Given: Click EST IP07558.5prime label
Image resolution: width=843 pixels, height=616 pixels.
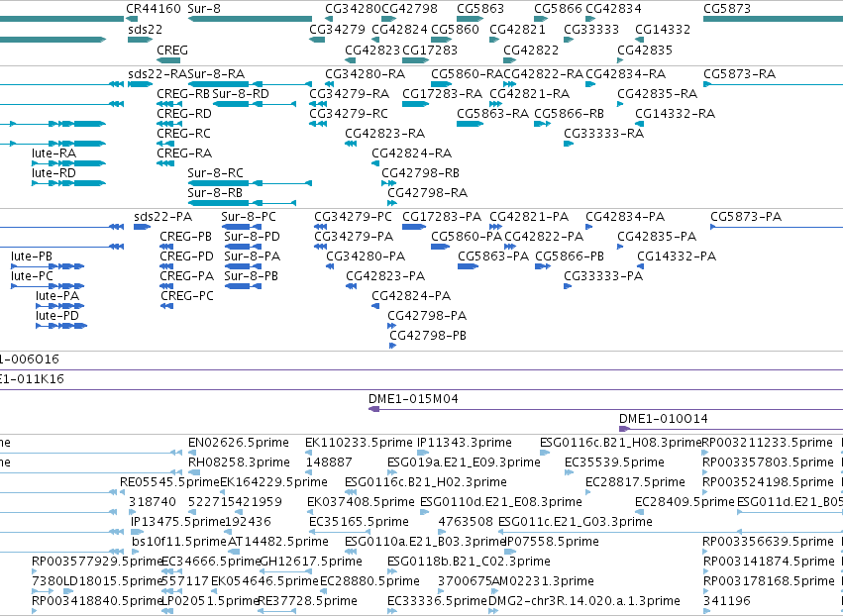Looking at the screenshot, I should (552, 542).
